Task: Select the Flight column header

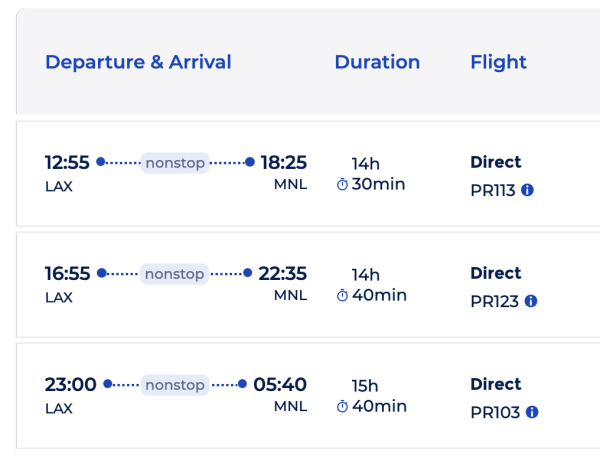Action: (498, 62)
